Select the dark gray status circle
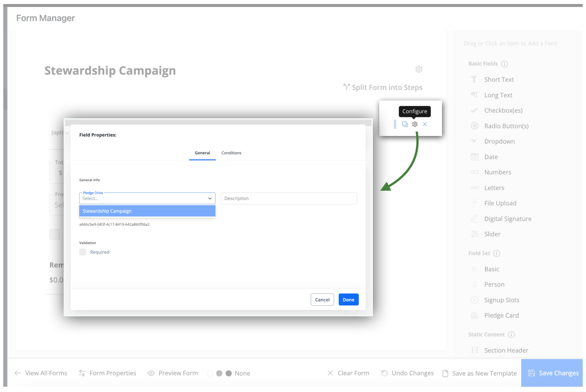586x392 pixels. [x=228, y=373]
